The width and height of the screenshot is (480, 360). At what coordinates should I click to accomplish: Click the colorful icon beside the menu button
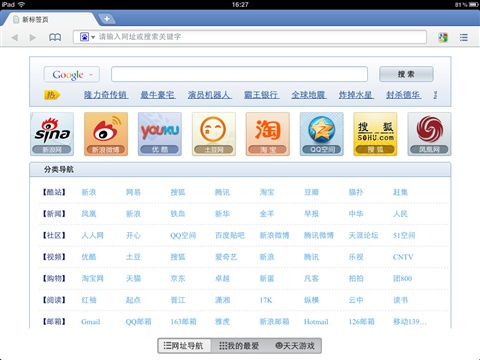coord(443,37)
